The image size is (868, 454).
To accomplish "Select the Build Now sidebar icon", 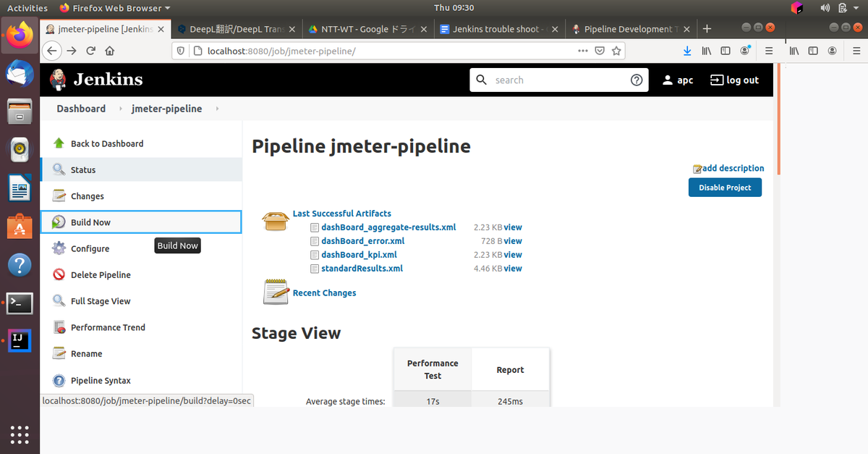I will pyautogui.click(x=59, y=222).
